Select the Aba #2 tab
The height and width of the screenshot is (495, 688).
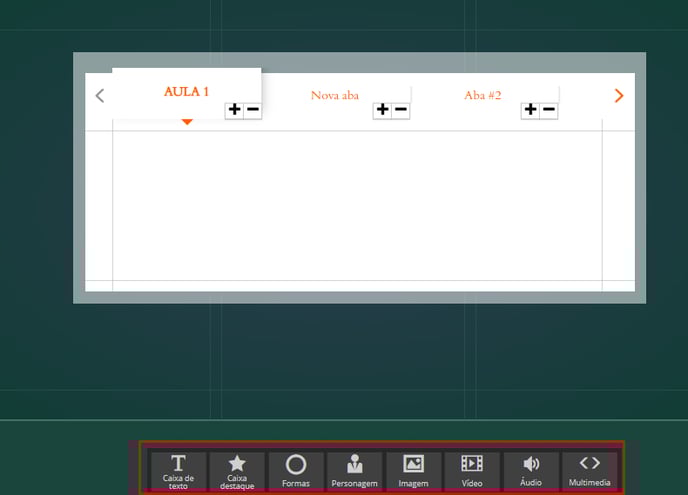[483, 95]
